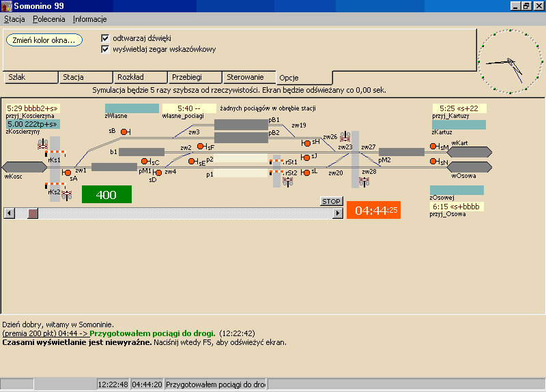This screenshot has width=546, height=392.
Task: Toggle level crossing barrier rKs2
Action: (x=55, y=184)
